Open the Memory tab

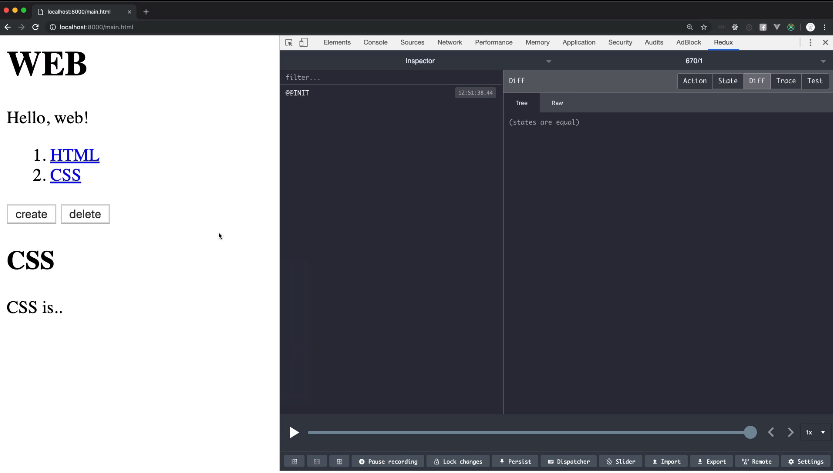click(x=537, y=43)
